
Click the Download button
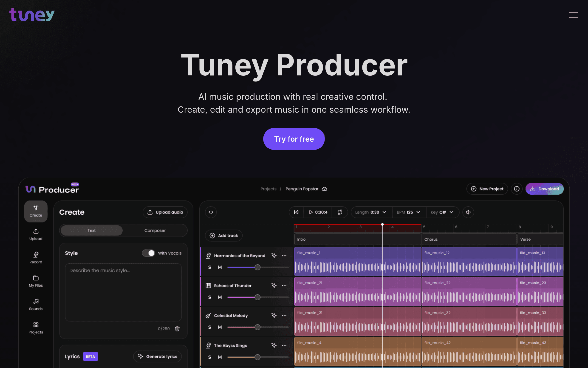[x=544, y=189]
